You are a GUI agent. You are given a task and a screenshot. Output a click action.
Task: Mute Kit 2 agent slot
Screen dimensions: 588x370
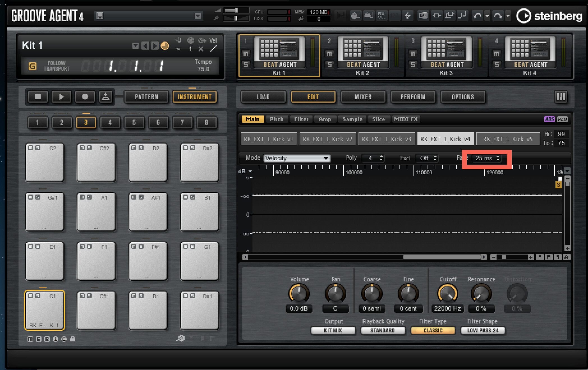(329, 54)
